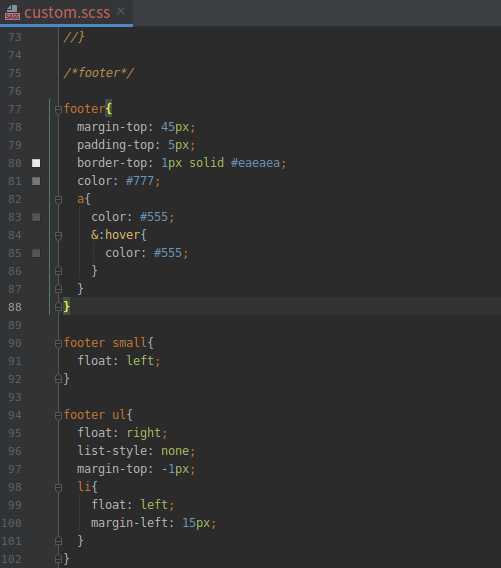Screen dimensions: 501x568
Task: Click the fold end marker on line 88
Action: click(58, 307)
